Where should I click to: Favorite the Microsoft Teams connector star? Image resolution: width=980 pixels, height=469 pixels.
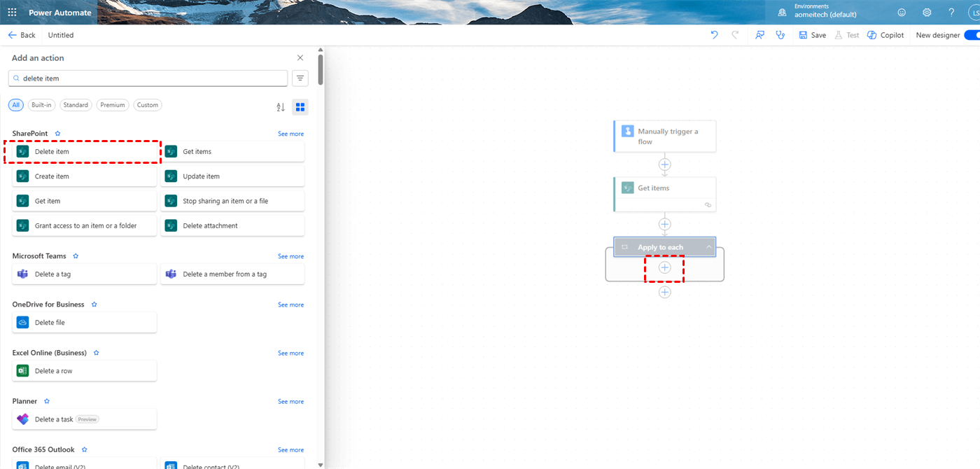click(x=76, y=256)
